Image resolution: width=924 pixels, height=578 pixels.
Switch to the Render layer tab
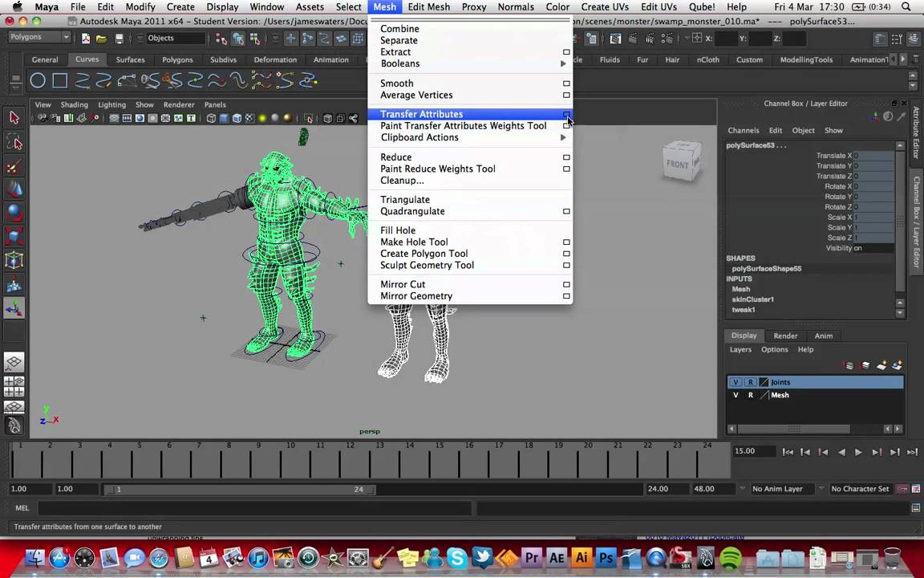785,336
